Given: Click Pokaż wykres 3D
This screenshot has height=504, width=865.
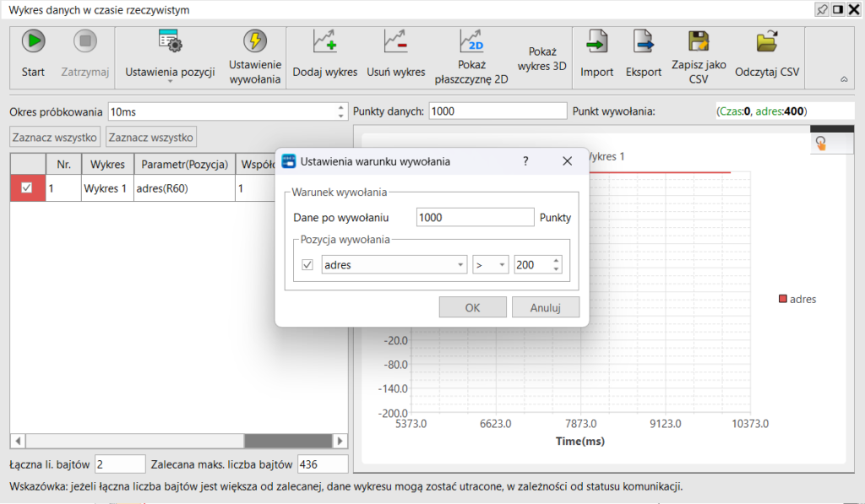Looking at the screenshot, I should (542, 58).
